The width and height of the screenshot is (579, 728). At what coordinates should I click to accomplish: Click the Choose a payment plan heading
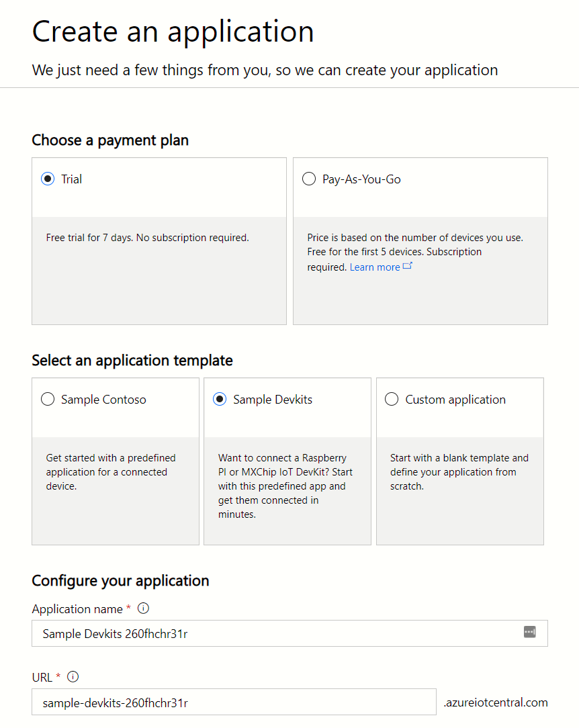tap(110, 140)
